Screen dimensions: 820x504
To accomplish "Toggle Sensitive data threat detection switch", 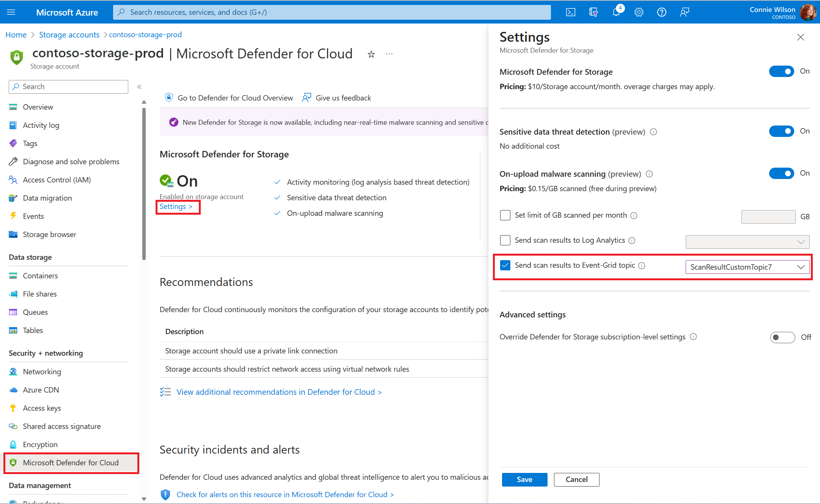I will 781,131.
